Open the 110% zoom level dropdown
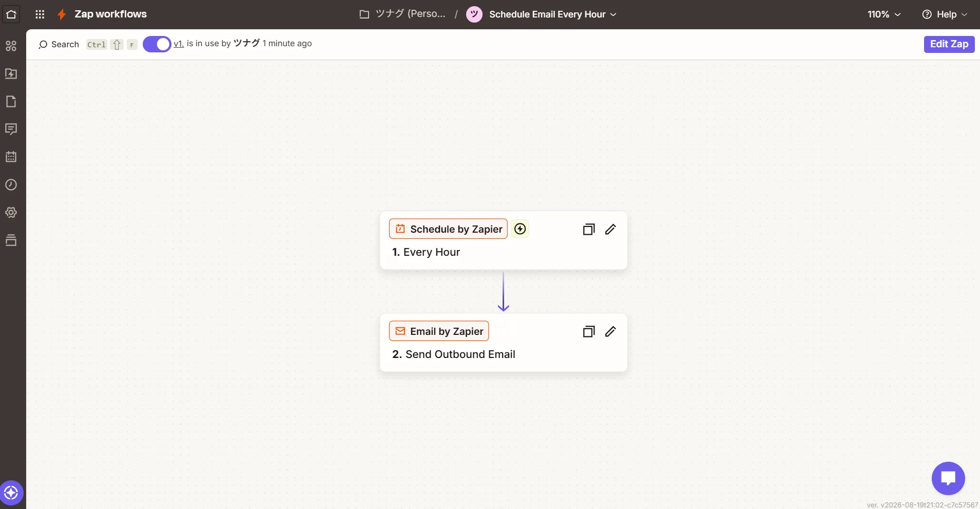Screen dimensions: 980x509 pyautogui.click(x=884, y=14)
